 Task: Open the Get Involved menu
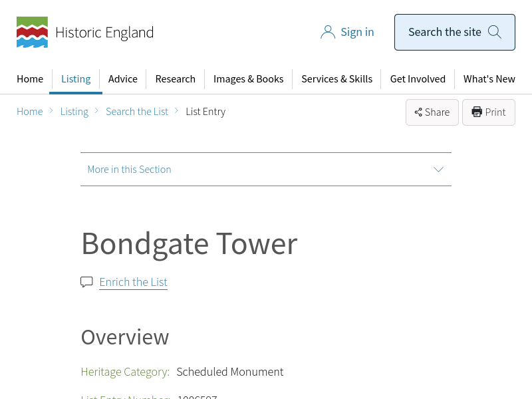click(x=418, y=79)
